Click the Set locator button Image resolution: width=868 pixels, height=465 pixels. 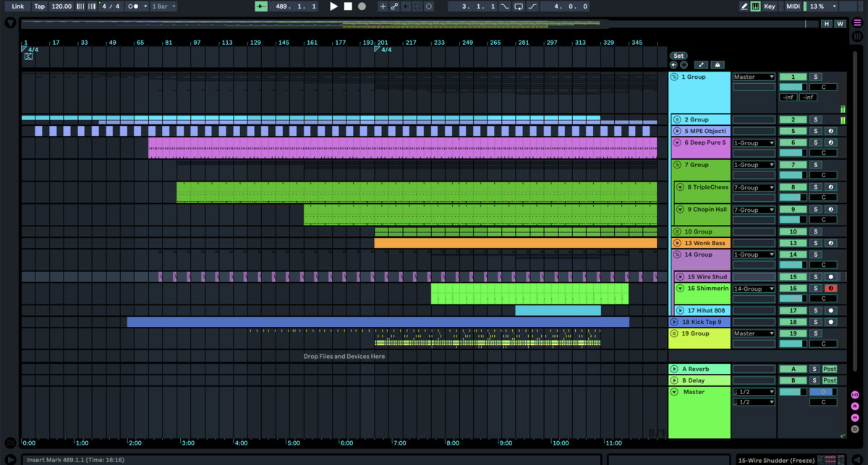[678, 56]
